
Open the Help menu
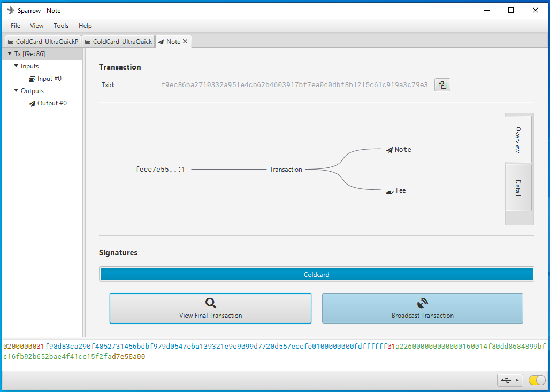pos(85,26)
